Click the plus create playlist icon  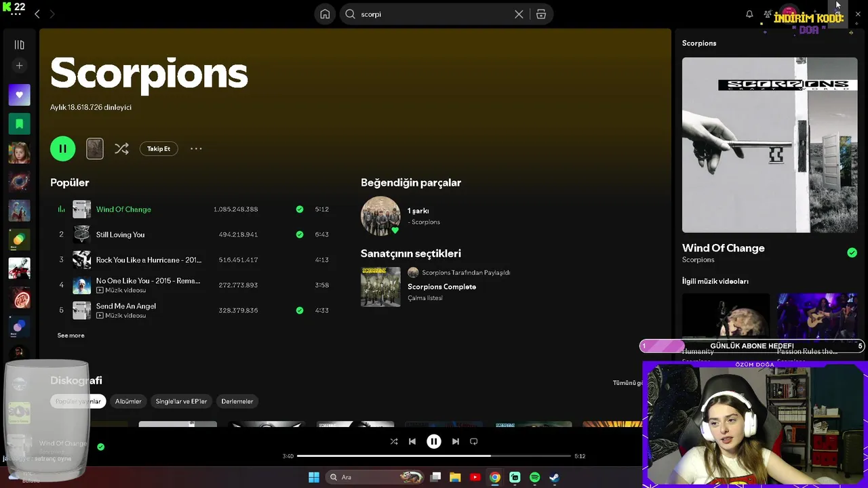19,66
